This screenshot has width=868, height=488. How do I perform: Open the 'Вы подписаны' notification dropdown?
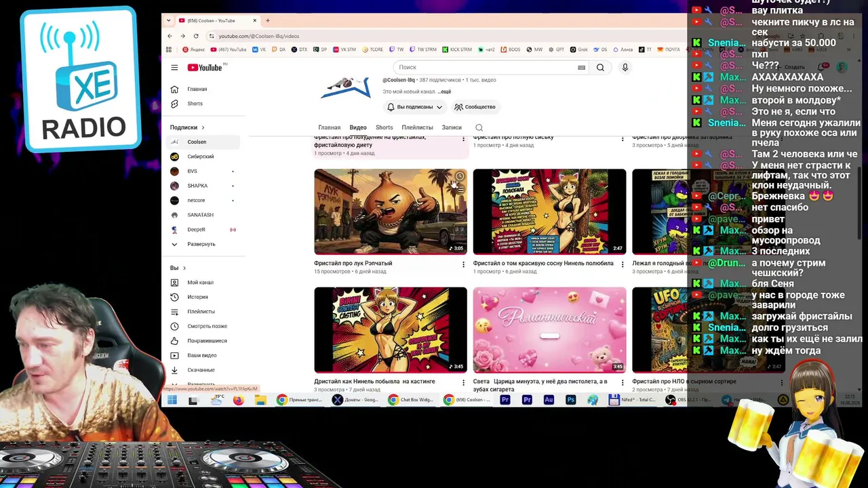click(414, 107)
